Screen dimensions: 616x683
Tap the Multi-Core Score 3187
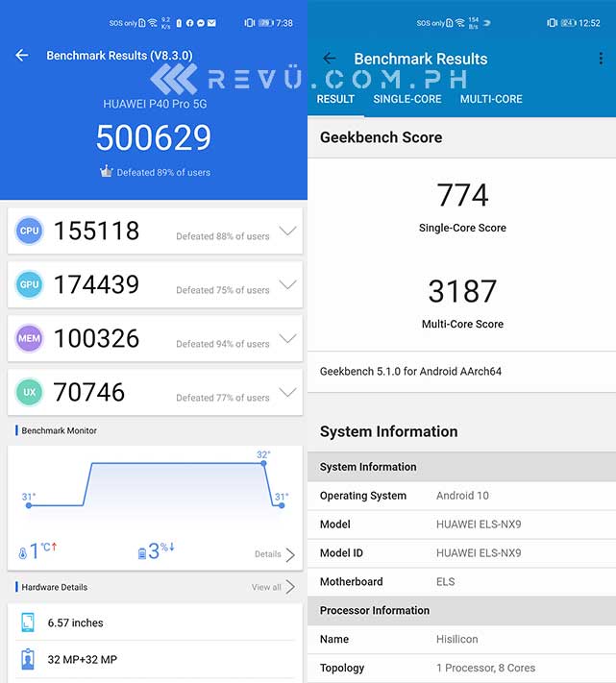(x=462, y=291)
